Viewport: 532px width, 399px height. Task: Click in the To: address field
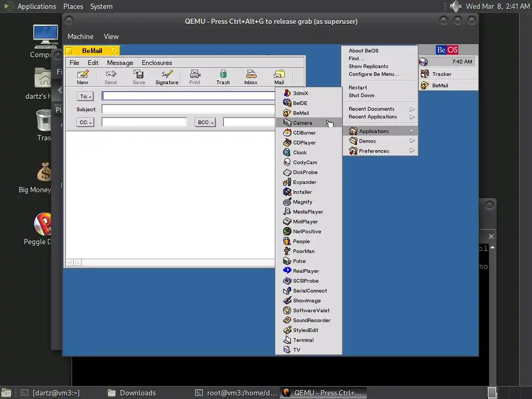(188, 96)
